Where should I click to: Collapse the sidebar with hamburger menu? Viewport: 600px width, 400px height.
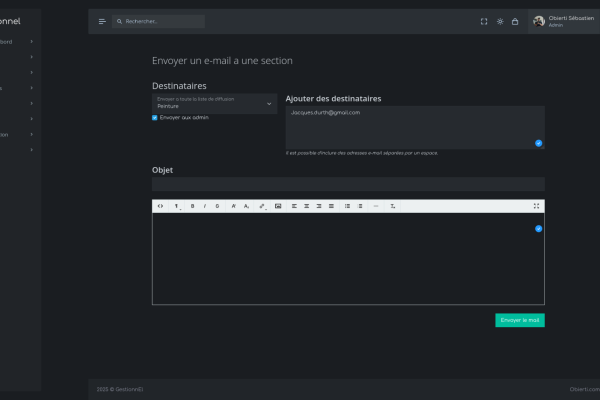tap(102, 21)
